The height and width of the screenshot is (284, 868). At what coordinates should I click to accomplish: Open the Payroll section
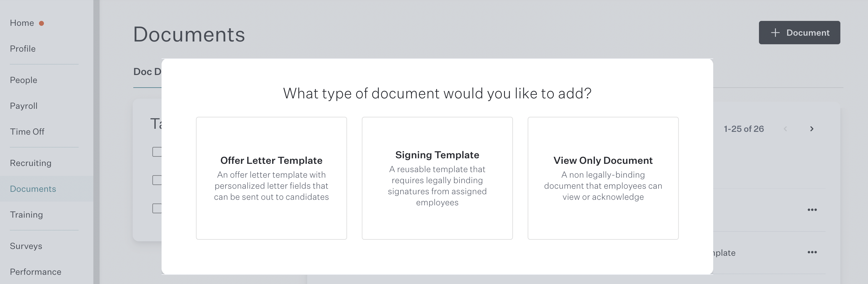24,106
